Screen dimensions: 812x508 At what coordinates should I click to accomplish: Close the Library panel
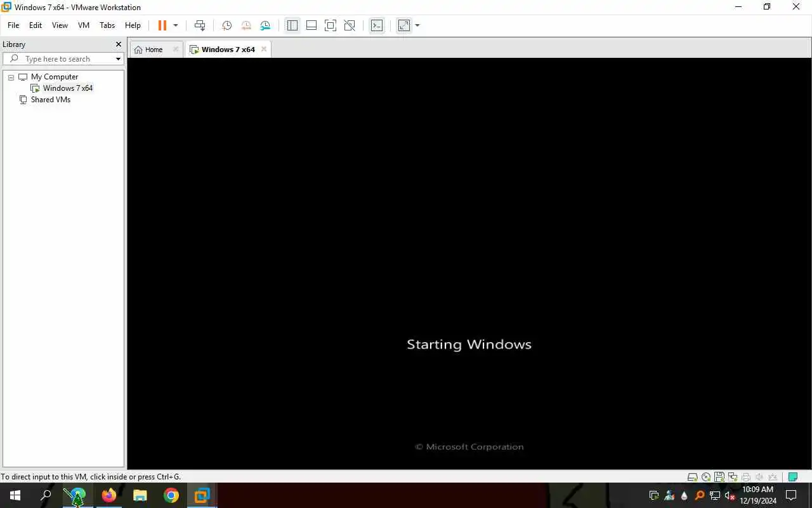click(x=118, y=44)
